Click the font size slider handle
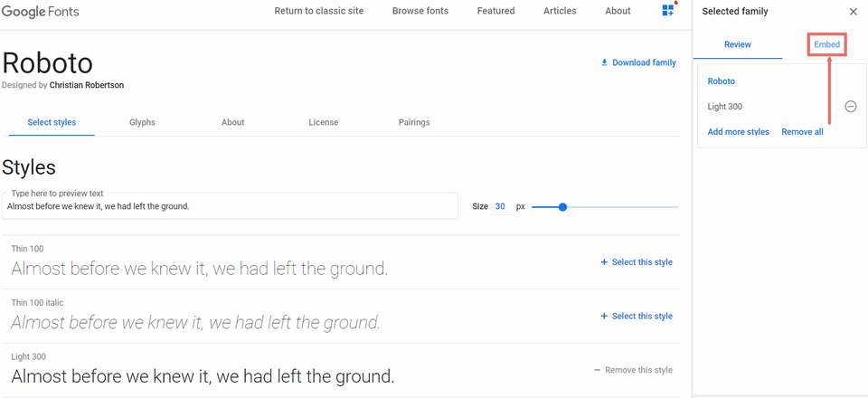The width and height of the screenshot is (868, 398). (x=562, y=207)
